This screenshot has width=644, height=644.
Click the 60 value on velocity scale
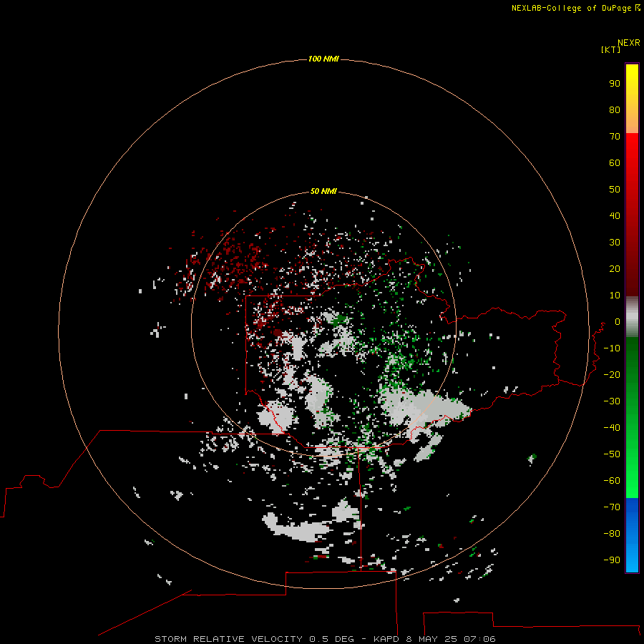615,162
